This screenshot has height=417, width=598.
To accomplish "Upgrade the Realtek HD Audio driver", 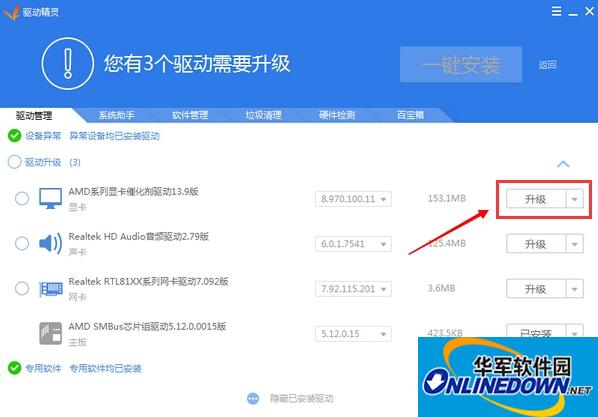I will pyautogui.click(x=536, y=244).
